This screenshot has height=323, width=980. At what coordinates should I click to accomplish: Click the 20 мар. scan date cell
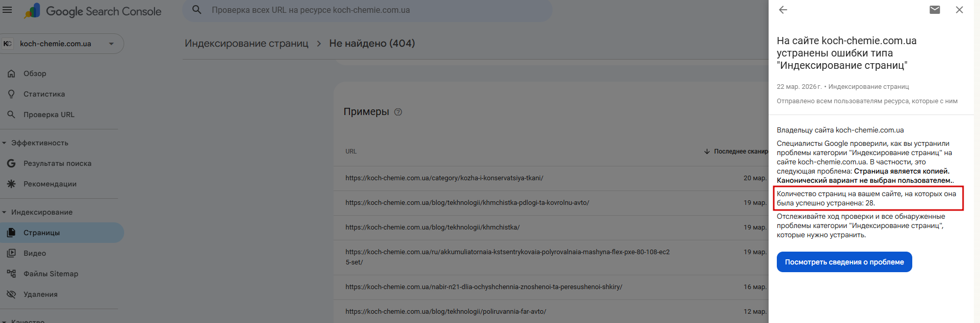tap(755, 178)
